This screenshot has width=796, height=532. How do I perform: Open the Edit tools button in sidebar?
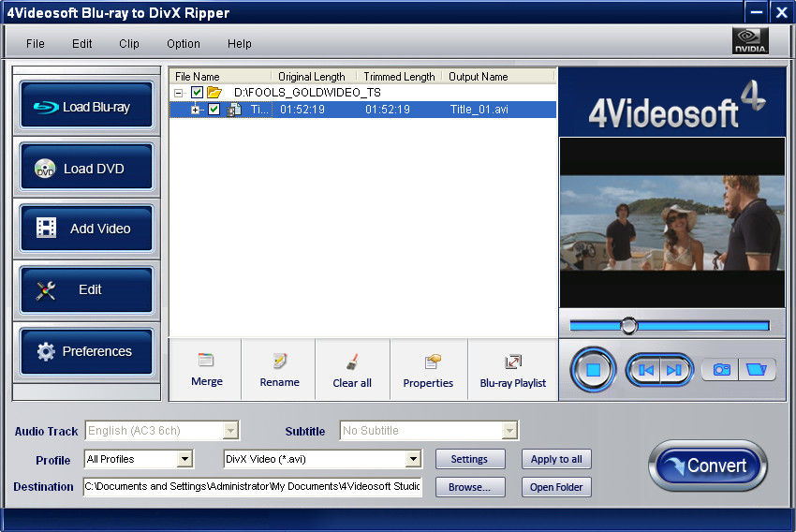pos(86,289)
